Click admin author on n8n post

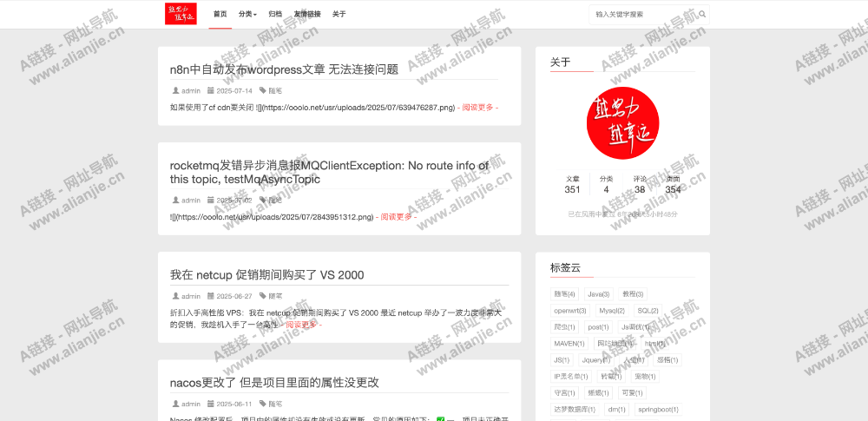click(191, 91)
